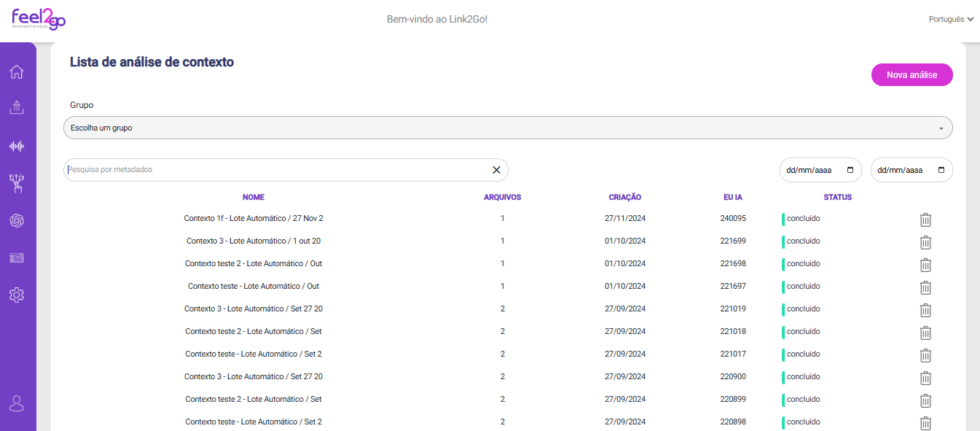
Task: Open the AI knot-logo sidebar icon
Action: click(17, 221)
